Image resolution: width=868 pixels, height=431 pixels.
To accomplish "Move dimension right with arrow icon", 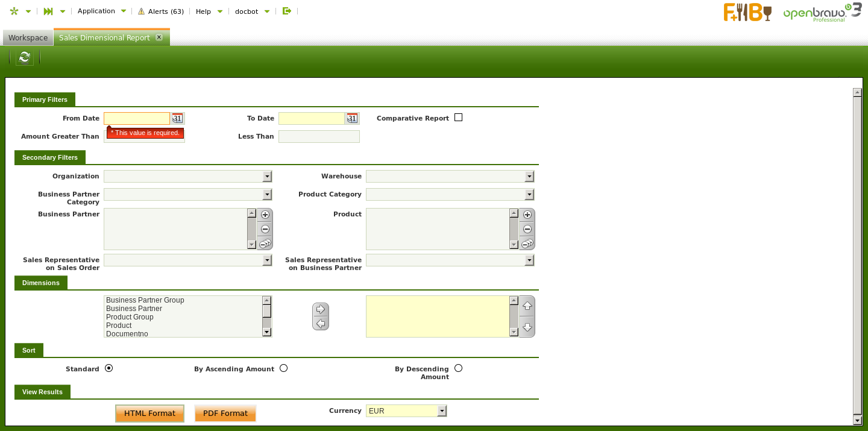I will [321, 309].
